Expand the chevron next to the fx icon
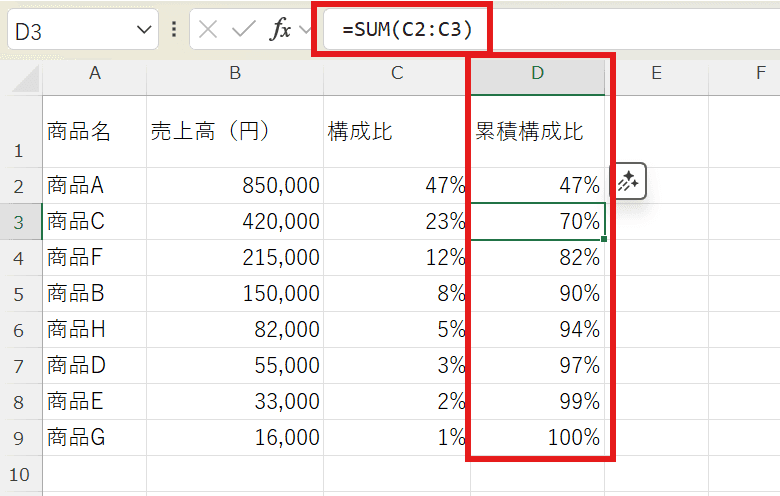 (305, 31)
